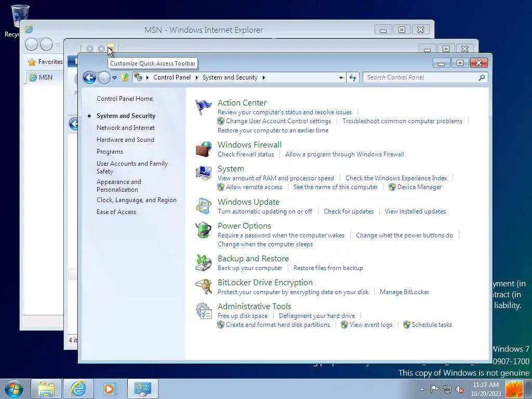Viewport: 532px width, 399px height.
Task: Expand the address bar previous locations dropdown
Action: pos(341,78)
